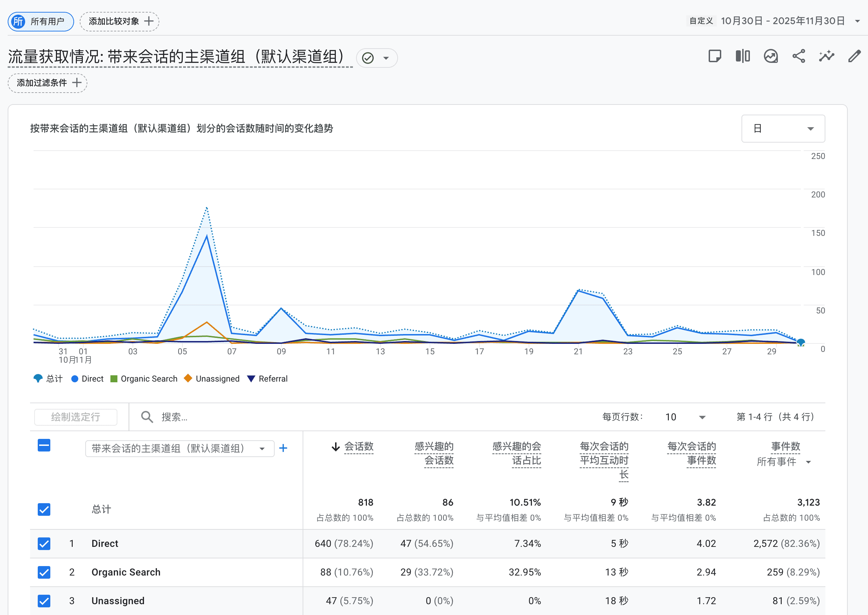Uncheck the Organic Search row checkbox
This screenshot has height=615, width=868.
pyautogui.click(x=44, y=573)
